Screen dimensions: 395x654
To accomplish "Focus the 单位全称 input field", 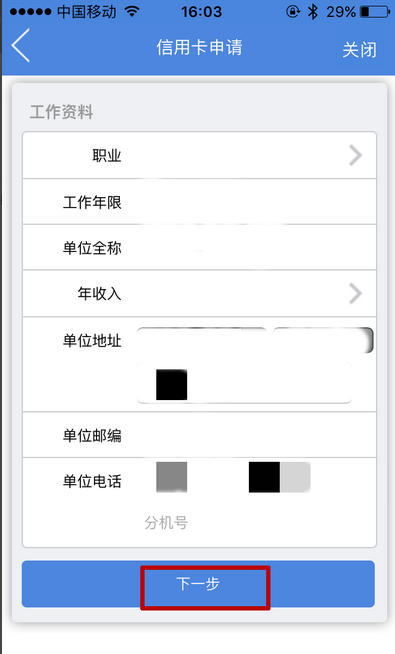I will pyautogui.click(x=249, y=248).
